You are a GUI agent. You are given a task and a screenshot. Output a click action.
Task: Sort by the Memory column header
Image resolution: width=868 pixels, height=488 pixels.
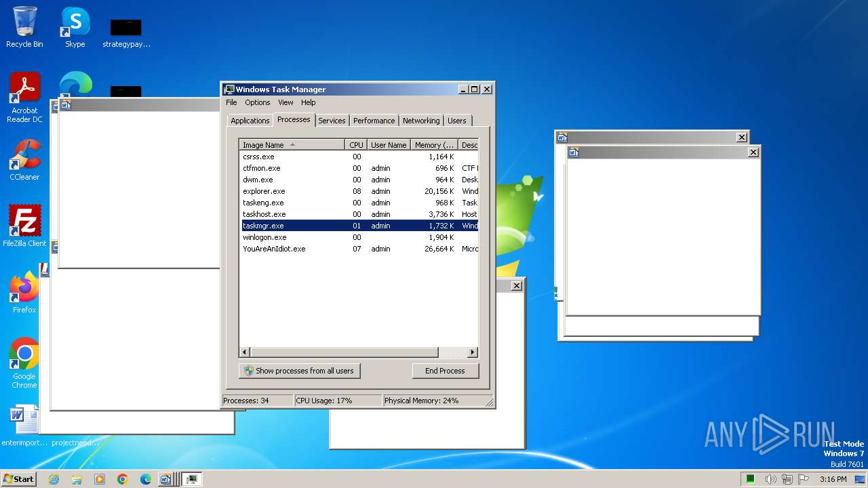pos(435,145)
